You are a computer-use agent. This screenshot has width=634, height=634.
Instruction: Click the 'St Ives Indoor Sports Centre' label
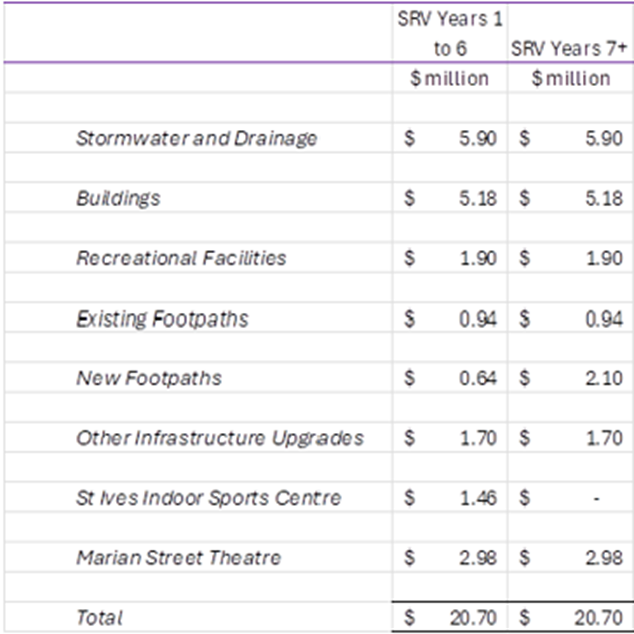(x=209, y=498)
